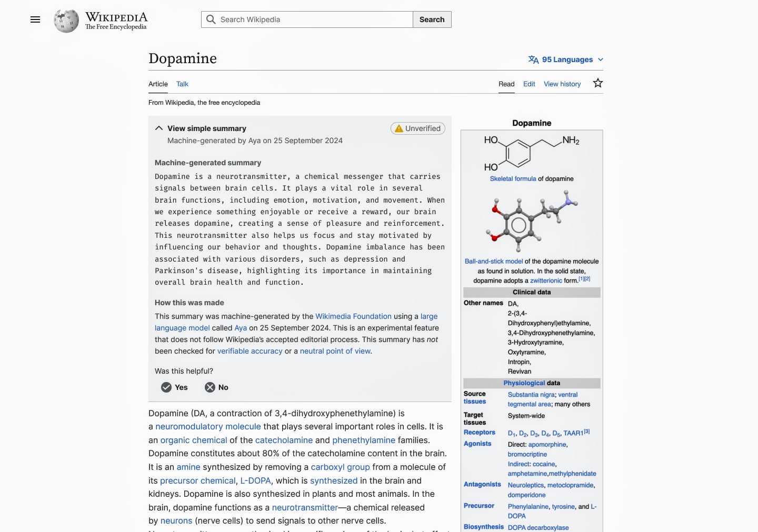Open the cocaine link
The image size is (758, 532).
pyautogui.click(x=544, y=464)
